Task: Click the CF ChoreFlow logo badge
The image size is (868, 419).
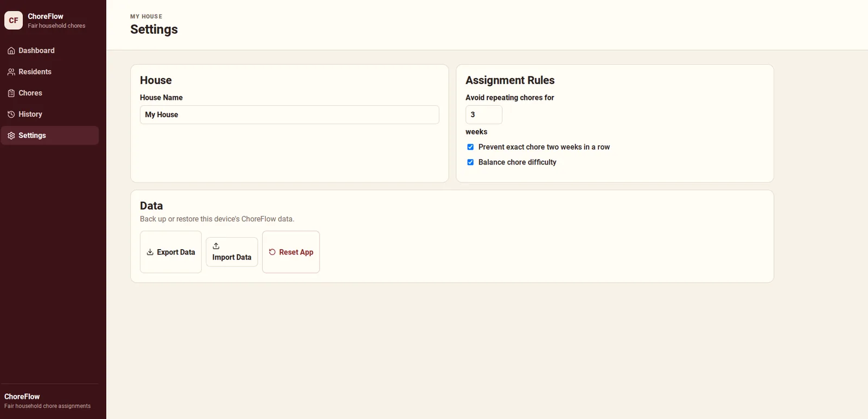Action: [14, 21]
